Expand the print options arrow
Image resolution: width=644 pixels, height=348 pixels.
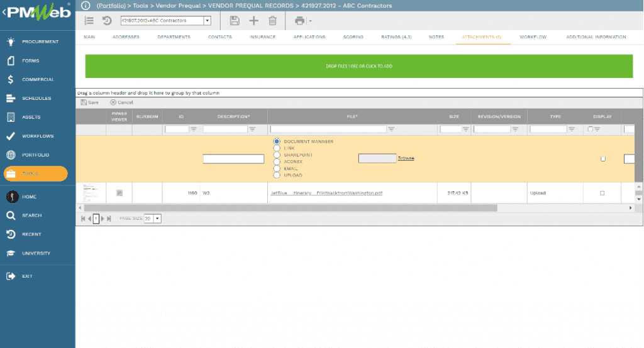pos(310,21)
